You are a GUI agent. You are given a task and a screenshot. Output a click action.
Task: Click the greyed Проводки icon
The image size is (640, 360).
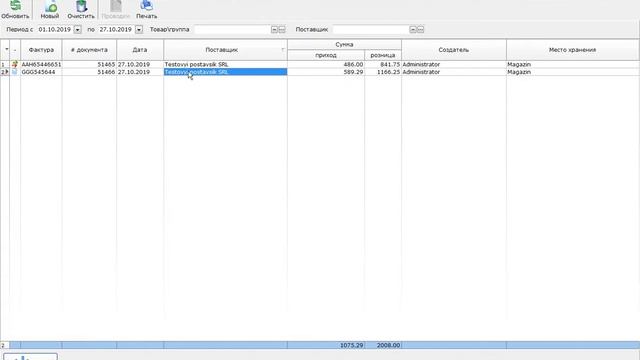coord(116,6)
